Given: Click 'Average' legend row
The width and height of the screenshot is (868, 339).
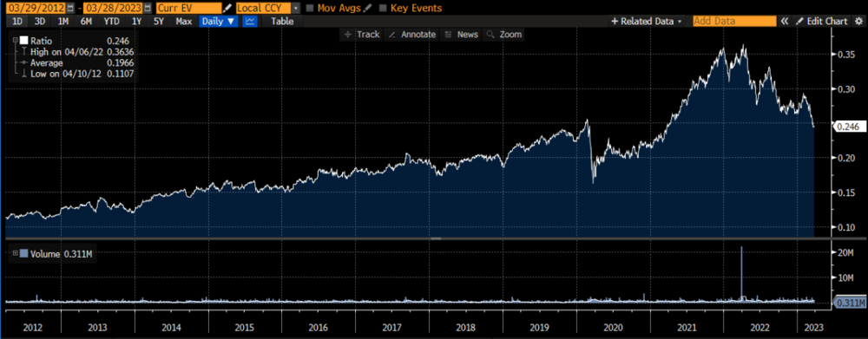Looking at the screenshot, I should coord(77,62).
